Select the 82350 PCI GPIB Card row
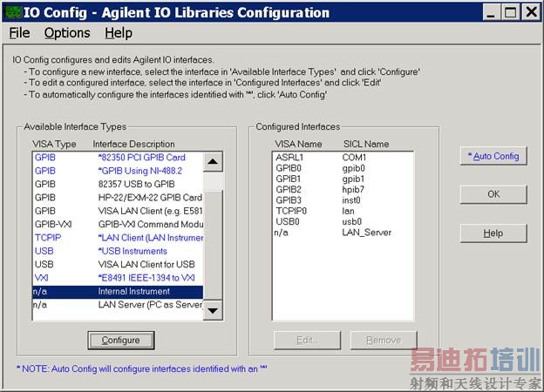 (x=118, y=158)
